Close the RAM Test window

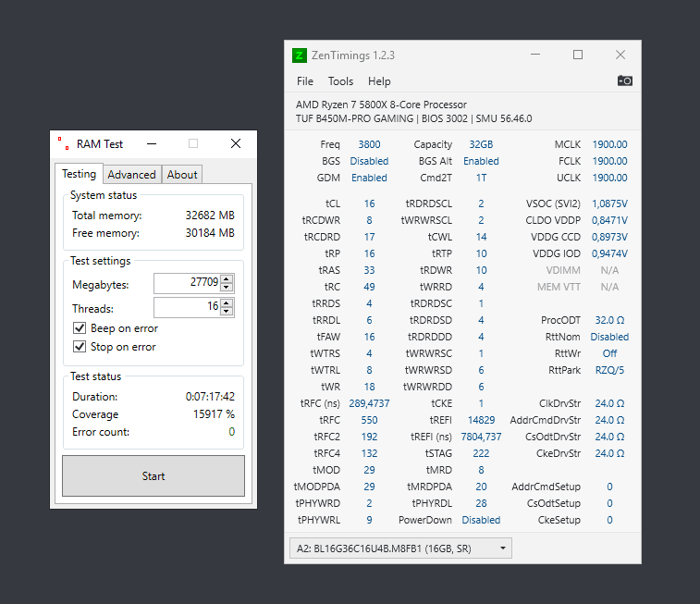pos(236,143)
